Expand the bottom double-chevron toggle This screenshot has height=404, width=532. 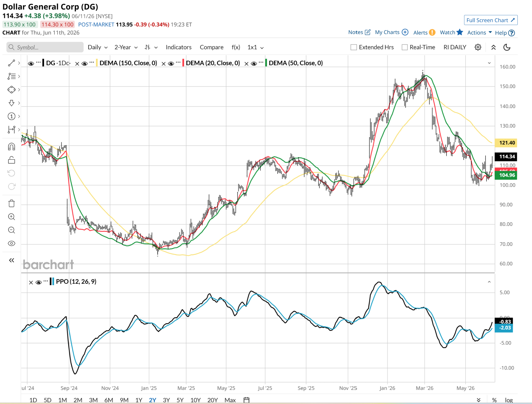(478, 400)
